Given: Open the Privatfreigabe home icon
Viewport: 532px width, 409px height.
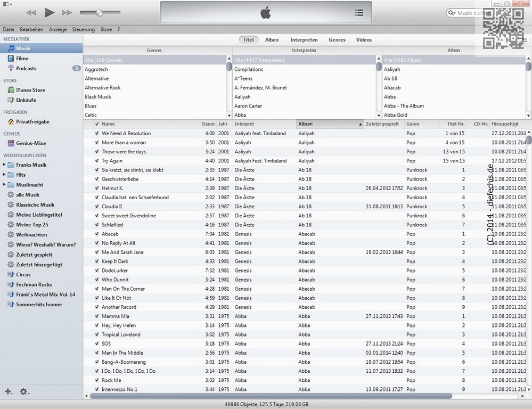Looking at the screenshot, I should 11,121.
